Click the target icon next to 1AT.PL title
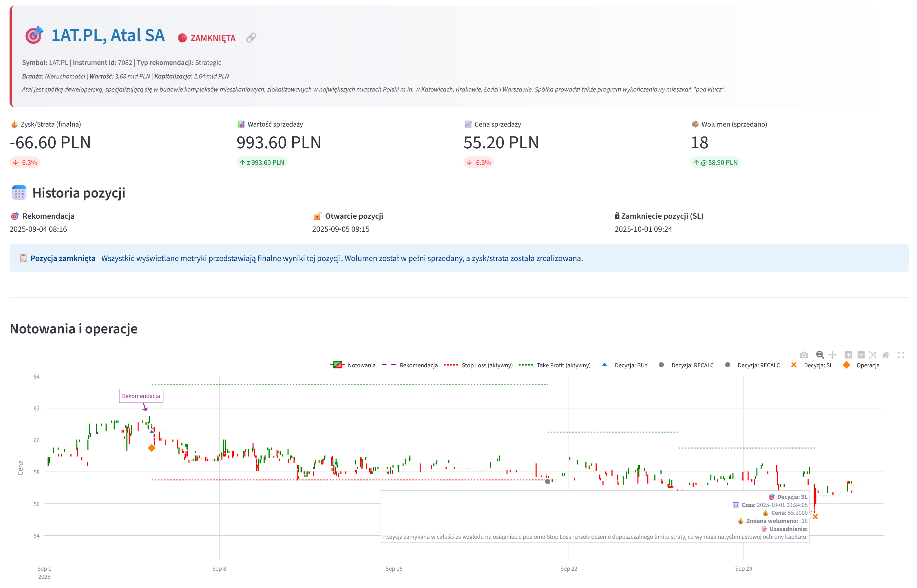 point(34,36)
